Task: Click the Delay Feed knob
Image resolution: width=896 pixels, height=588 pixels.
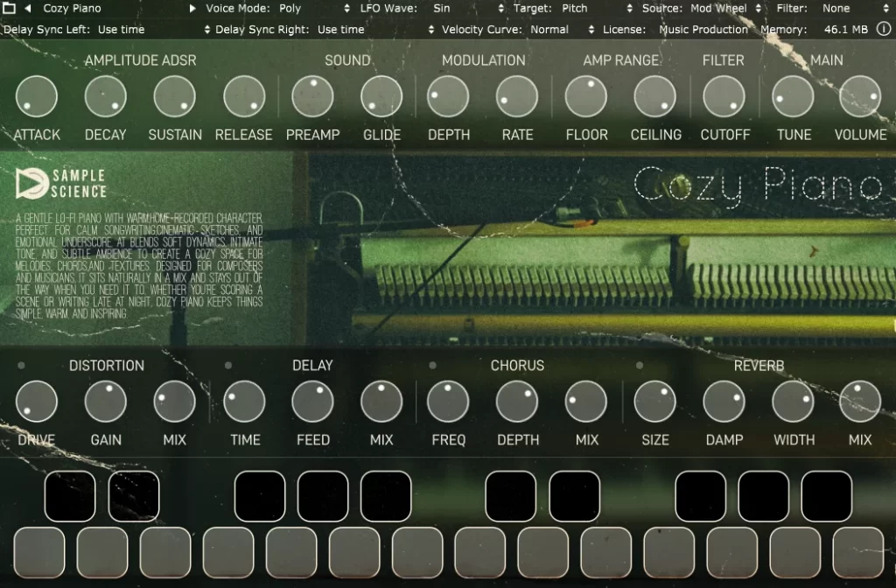Action: click(312, 402)
